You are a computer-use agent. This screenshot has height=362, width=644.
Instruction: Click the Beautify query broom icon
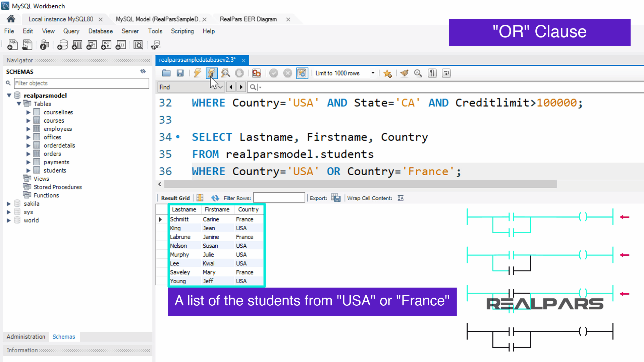405,73
